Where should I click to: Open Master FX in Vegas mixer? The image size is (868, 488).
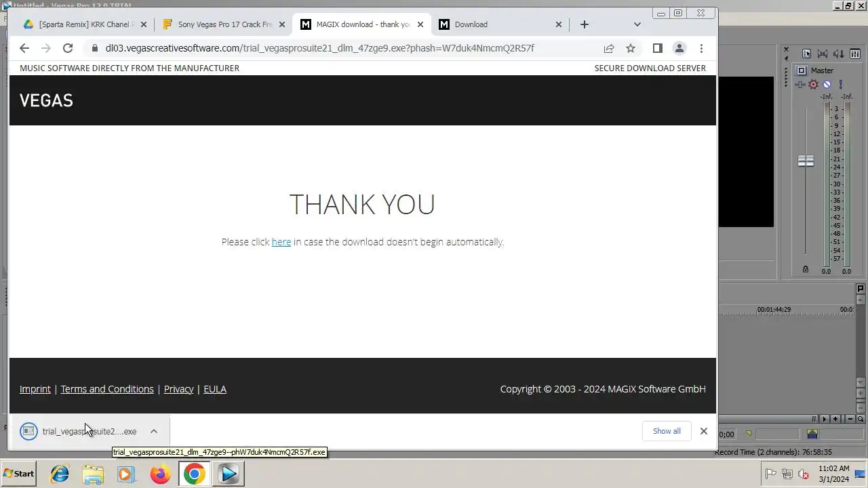[800, 85]
